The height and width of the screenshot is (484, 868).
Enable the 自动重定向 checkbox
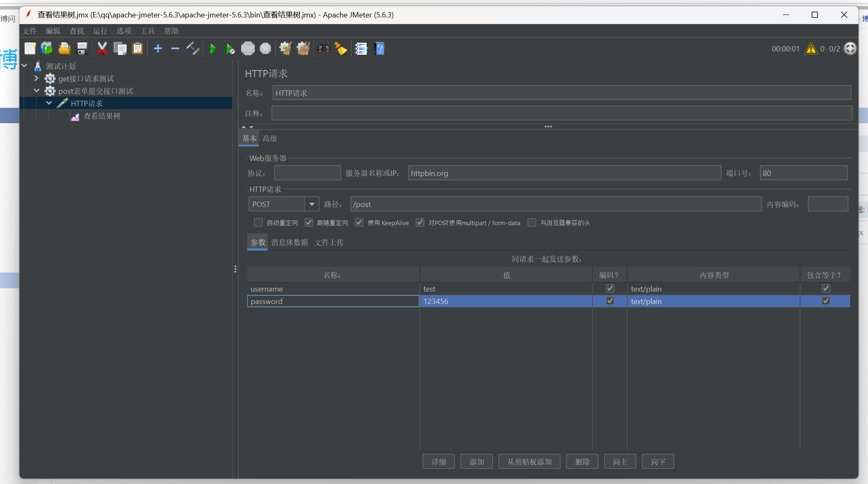click(x=258, y=223)
